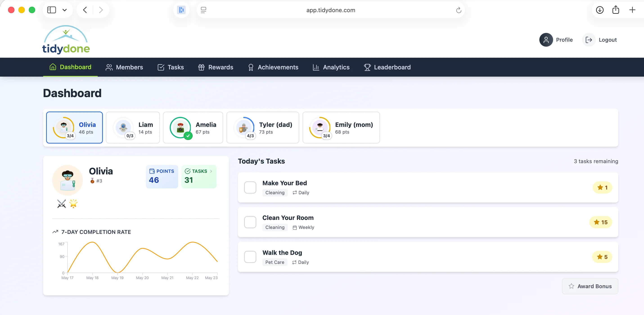Open the Rewards nav tab

216,67
